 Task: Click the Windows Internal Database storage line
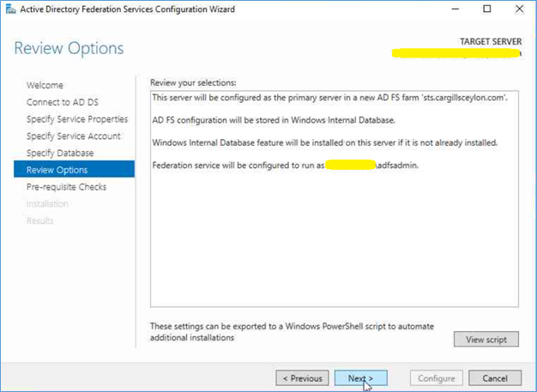274,120
